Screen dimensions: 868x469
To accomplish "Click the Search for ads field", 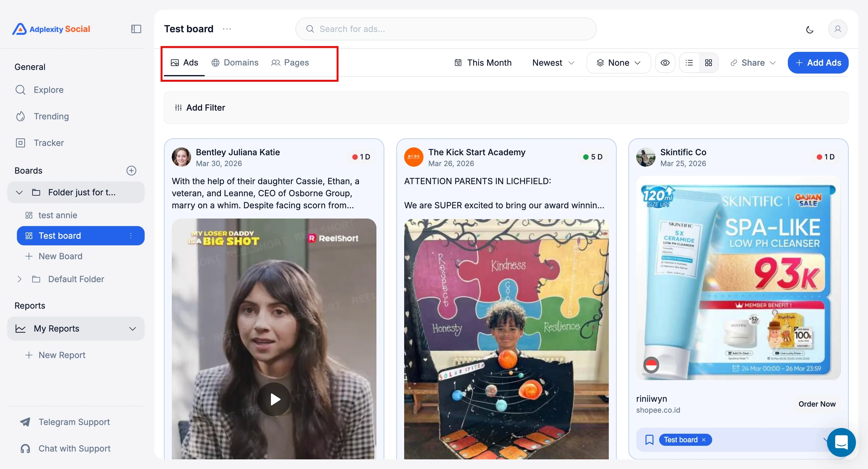I will pos(445,29).
